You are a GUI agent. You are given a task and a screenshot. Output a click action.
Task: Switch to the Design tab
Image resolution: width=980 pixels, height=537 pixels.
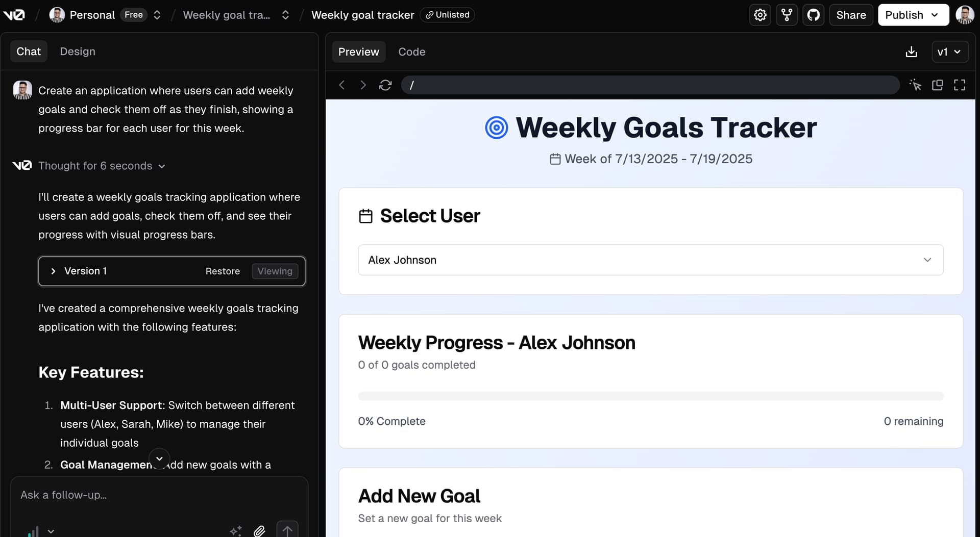click(78, 51)
